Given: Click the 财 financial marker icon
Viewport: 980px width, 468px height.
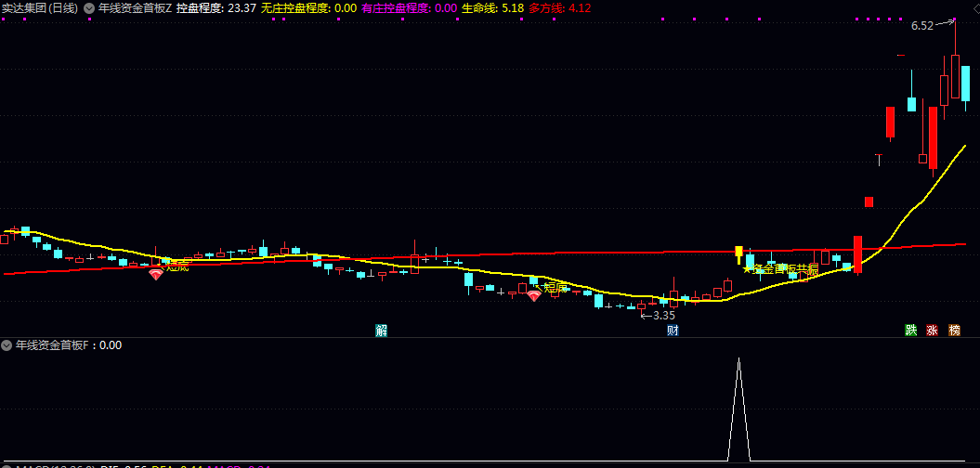Looking at the screenshot, I should click(673, 331).
